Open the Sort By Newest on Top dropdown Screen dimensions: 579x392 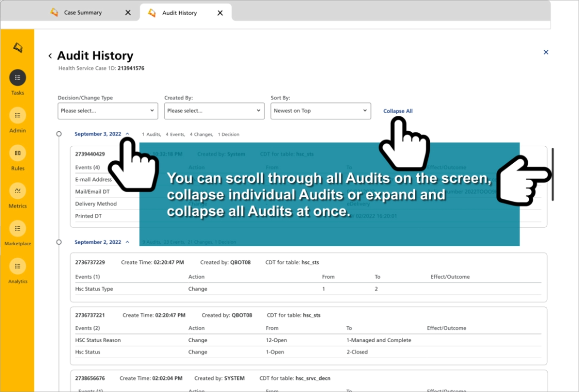coord(321,111)
